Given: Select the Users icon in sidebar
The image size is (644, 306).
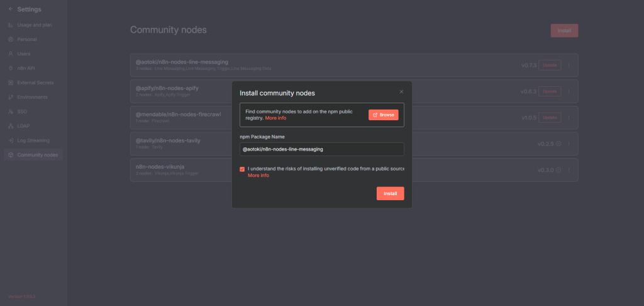Looking at the screenshot, I should point(11,54).
